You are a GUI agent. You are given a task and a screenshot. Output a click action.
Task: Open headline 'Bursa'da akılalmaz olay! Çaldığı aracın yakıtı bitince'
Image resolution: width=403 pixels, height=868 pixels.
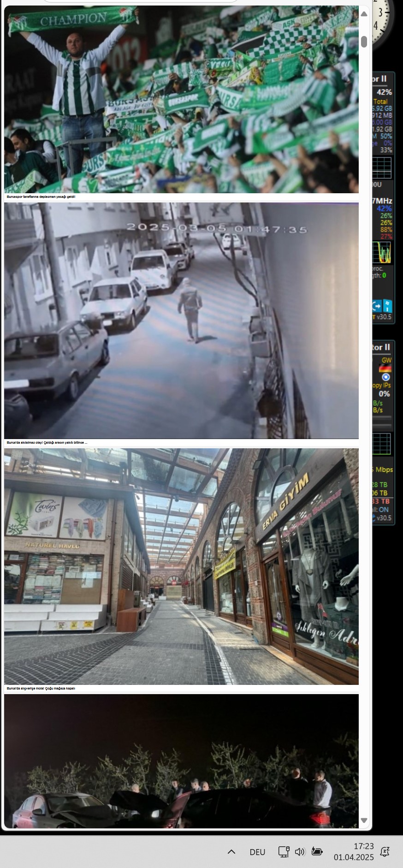click(x=47, y=443)
